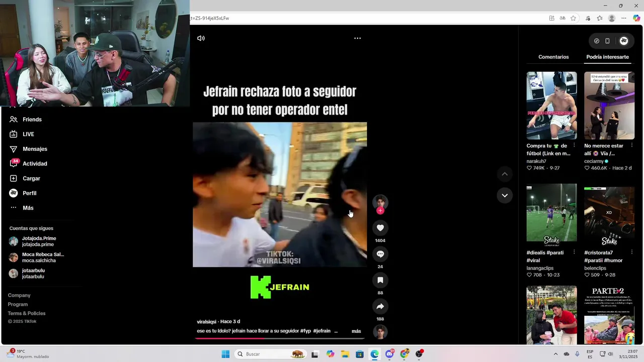Click the #jefrain hashtag in caption
This screenshot has width=644, height=362.
click(x=321, y=331)
